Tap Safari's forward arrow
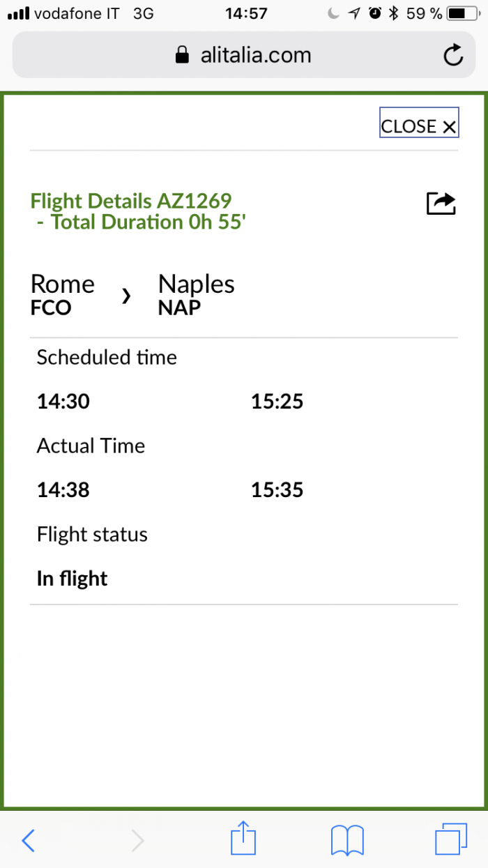Viewport: 488px width, 868px height. point(137,841)
